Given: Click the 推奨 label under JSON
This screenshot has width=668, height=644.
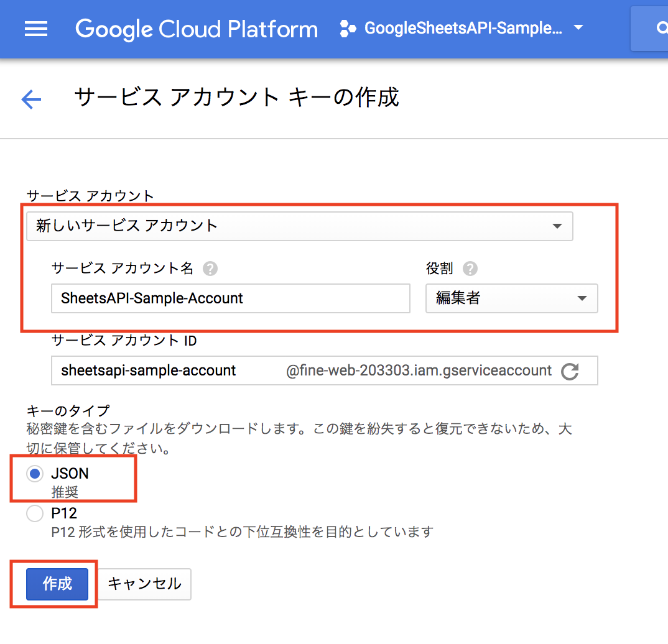Looking at the screenshot, I should (65, 492).
